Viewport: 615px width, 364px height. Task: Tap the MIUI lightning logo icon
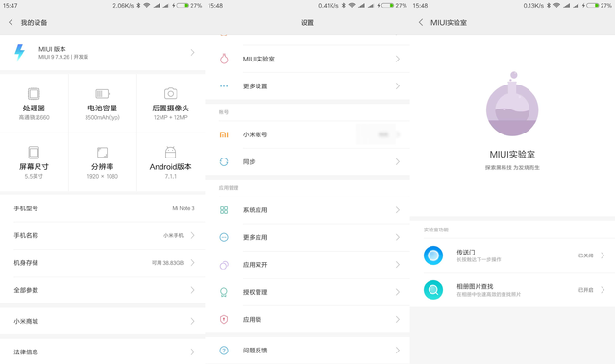(x=19, y=52)
